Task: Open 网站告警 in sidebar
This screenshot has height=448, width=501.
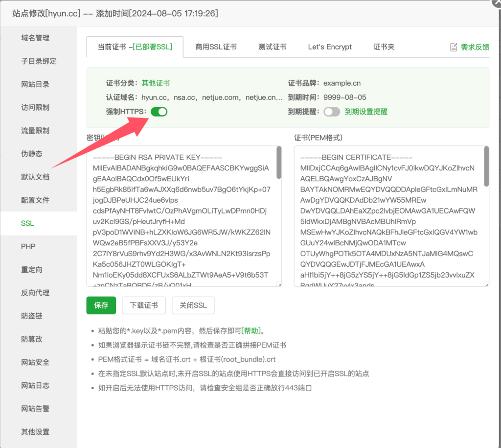Action: (x=35, y=409)
